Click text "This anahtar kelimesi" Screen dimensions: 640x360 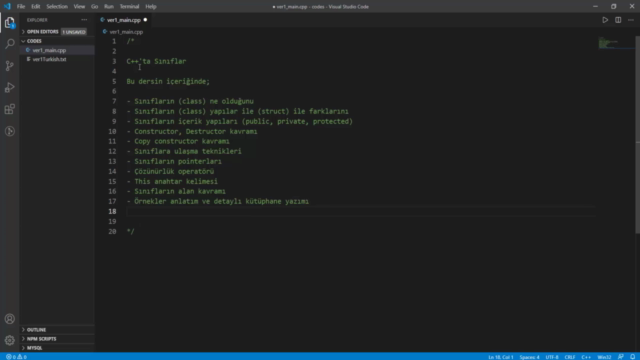[176, 181]
